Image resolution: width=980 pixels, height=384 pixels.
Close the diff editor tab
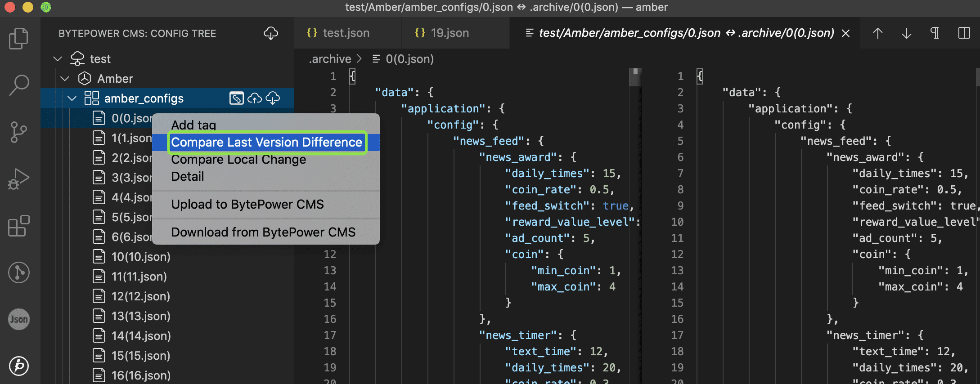click(x=845, y=33)
